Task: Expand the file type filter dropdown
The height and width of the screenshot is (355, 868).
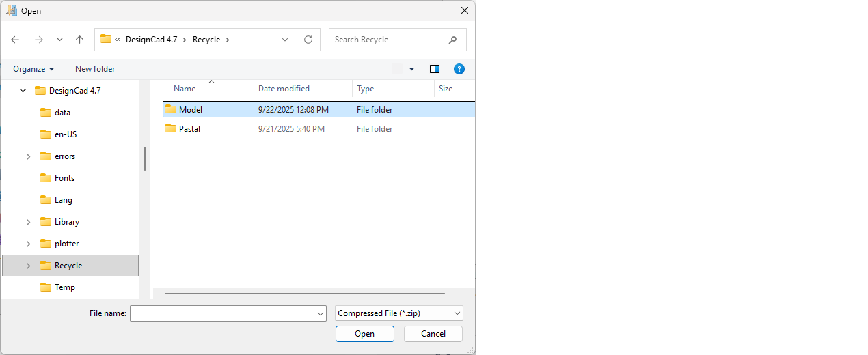Action: [x=457, y=313]
